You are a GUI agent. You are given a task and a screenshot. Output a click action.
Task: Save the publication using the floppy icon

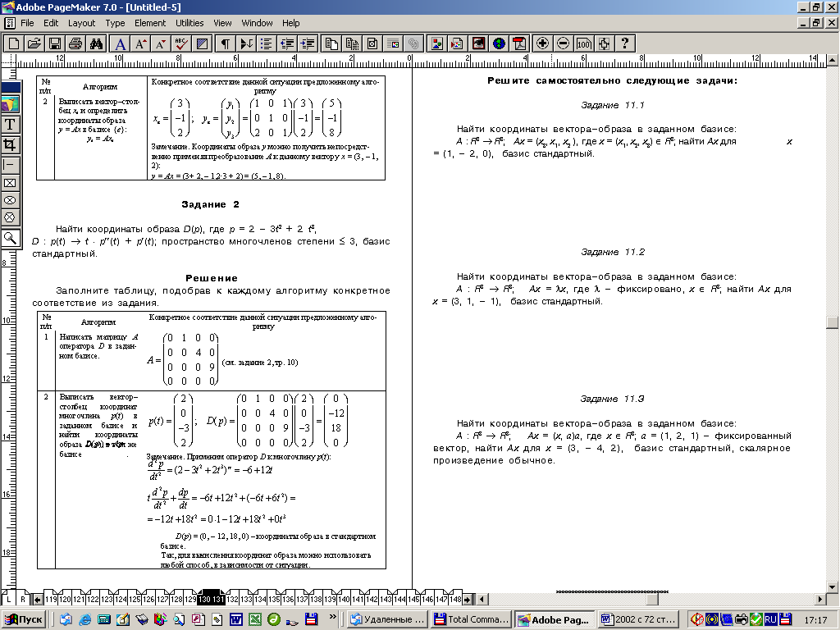[x=55, y=43]
